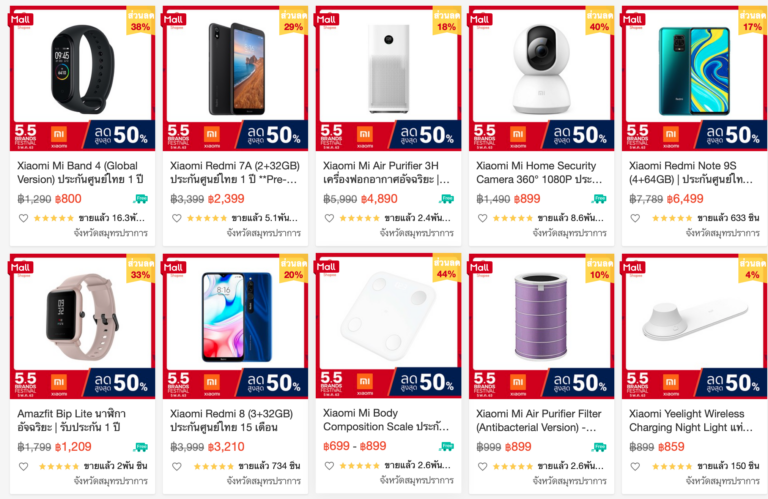Image resolution: width=768 pixels, height=499 pixels.
Task: Select the shipping truck icon on Mi Home Security Camera
Action: coord(599,199)
